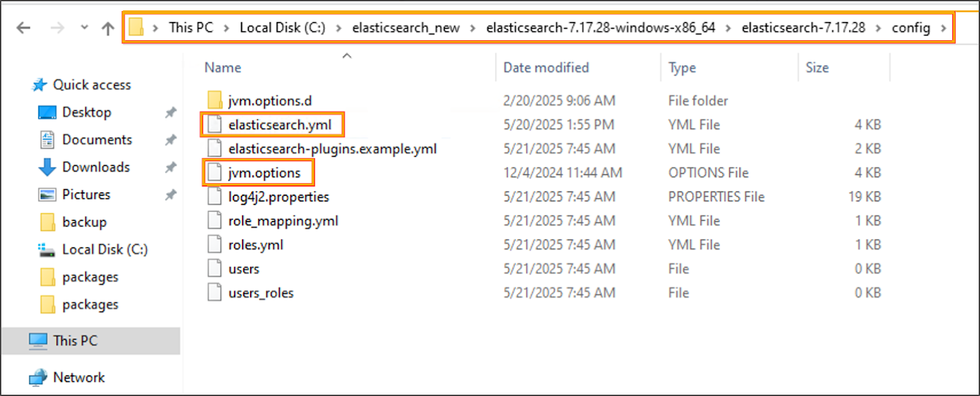Open Downloads from the navigation pane

[96, 167]
